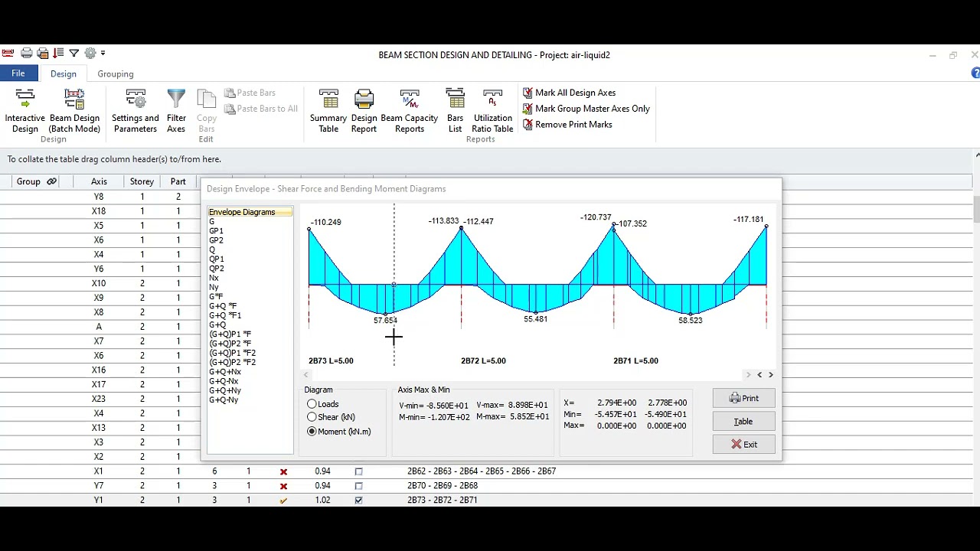Click Mark All Design Axes
The image size is (980, 551).
(x=569, y=93)
